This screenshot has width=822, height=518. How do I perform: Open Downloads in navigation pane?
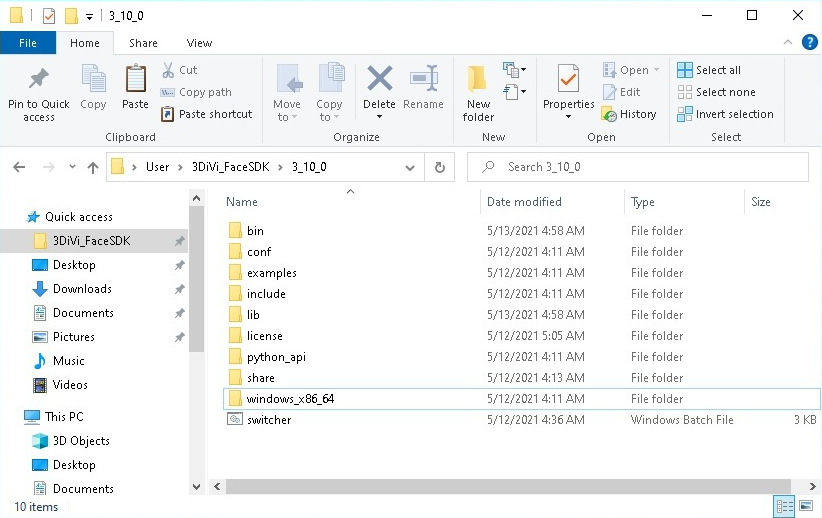pyautogui.click(x=82, y=289)
